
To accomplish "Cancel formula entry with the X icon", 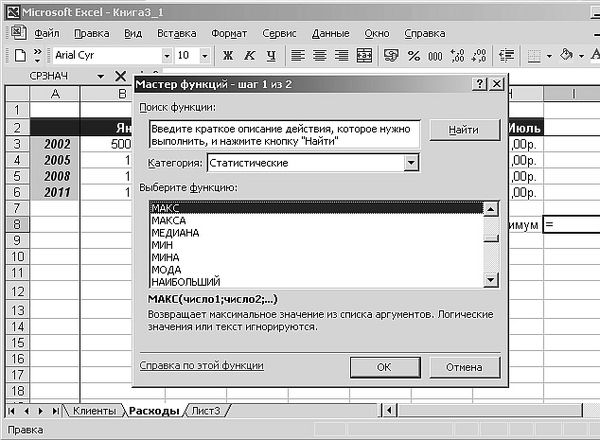I will [122, 76].
